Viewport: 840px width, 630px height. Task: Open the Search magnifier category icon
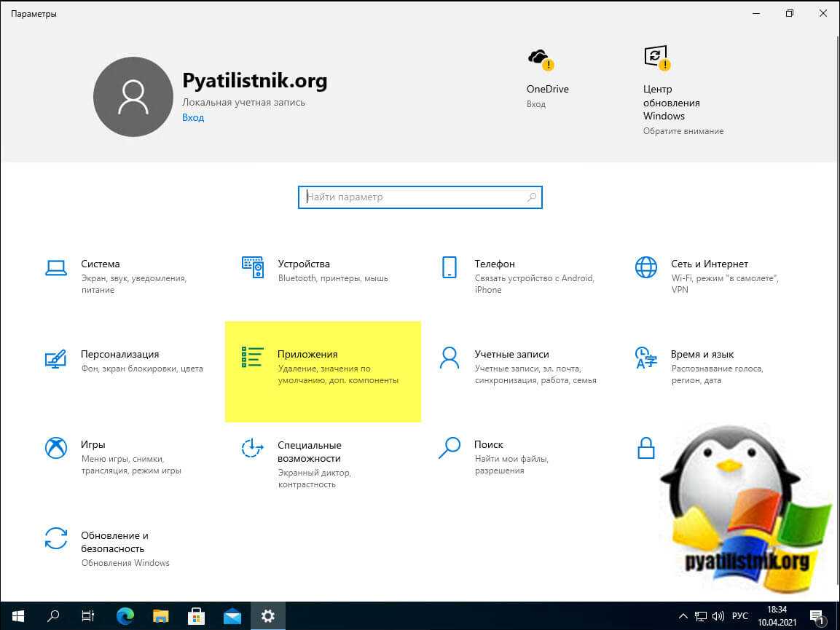tap(450, 448)
